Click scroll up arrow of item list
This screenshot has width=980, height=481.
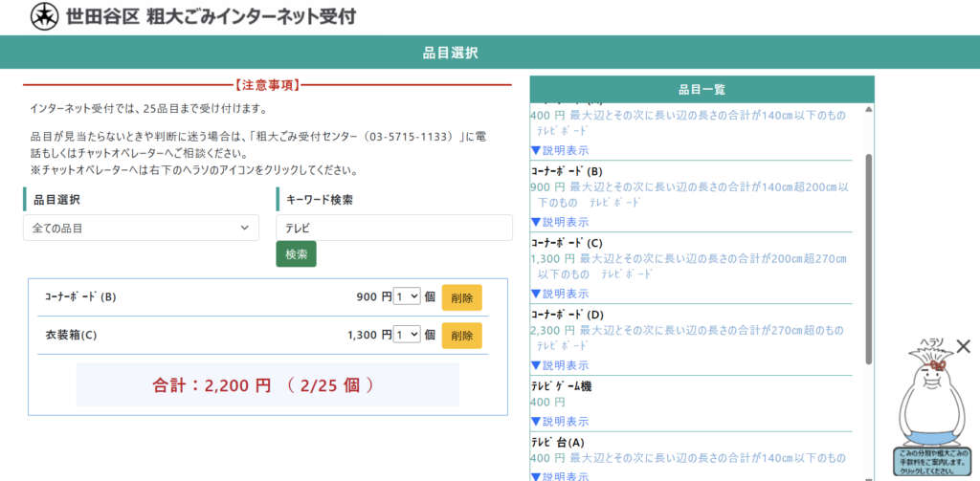(x=868, y=110)
